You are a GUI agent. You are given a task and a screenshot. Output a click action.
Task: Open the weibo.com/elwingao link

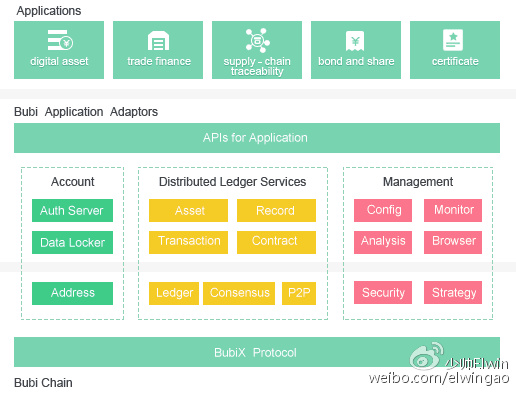pos(439,378)
